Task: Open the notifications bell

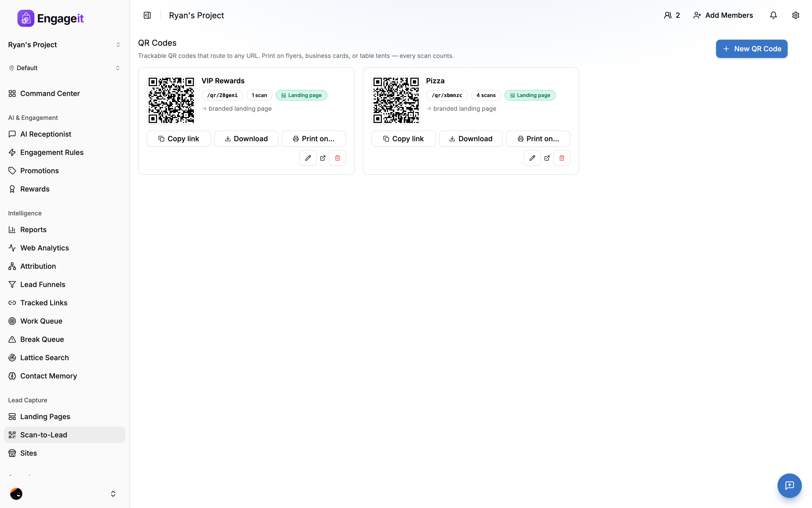Action: 773,15
